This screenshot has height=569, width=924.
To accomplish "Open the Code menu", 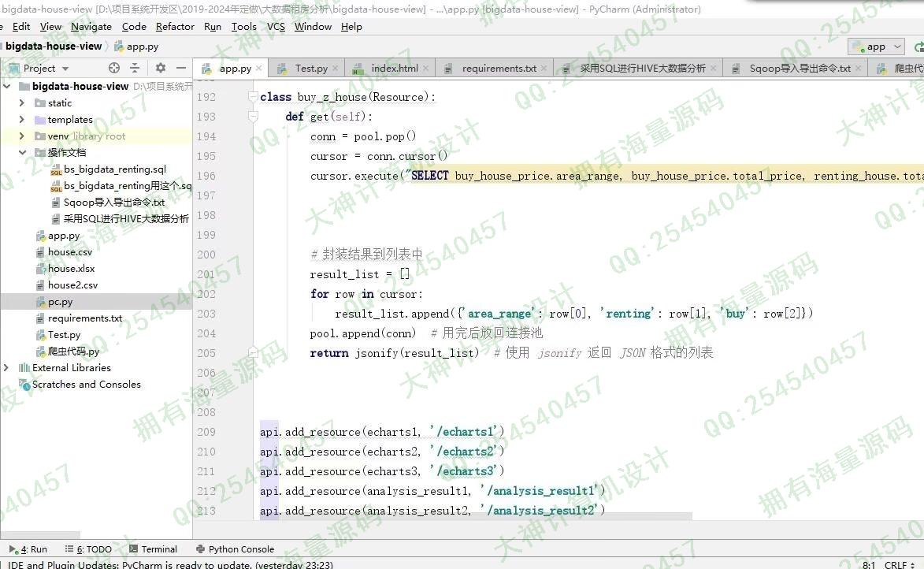I will coord(134,27).
